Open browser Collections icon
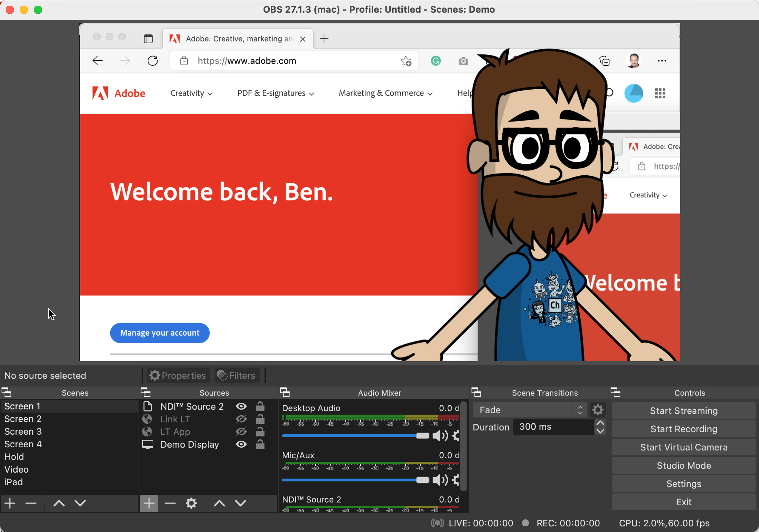The image size is (759, 532). coord(604,61)
